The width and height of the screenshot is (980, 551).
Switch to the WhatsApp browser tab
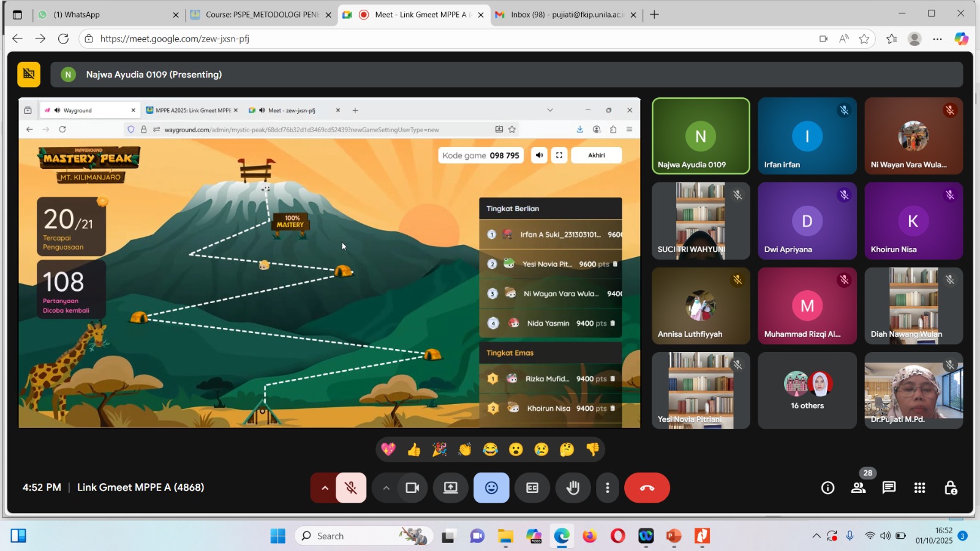104,15
